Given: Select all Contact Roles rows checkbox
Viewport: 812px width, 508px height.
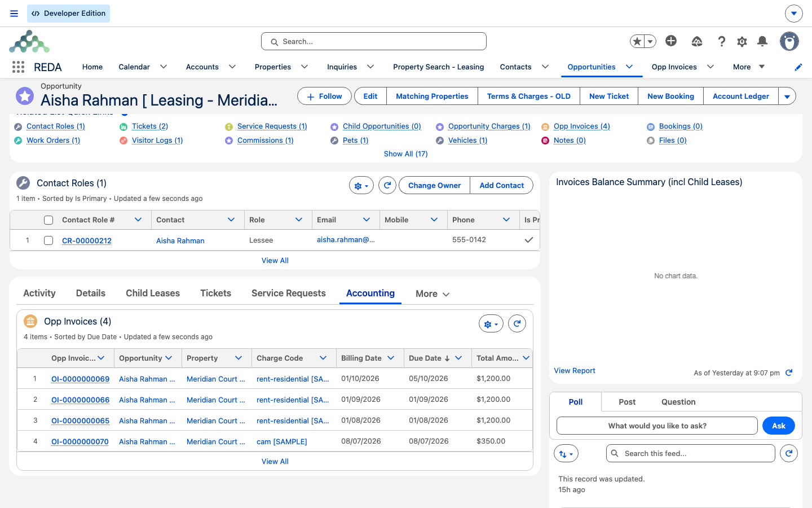Looking at the screenshot, I should pos(48,220).
